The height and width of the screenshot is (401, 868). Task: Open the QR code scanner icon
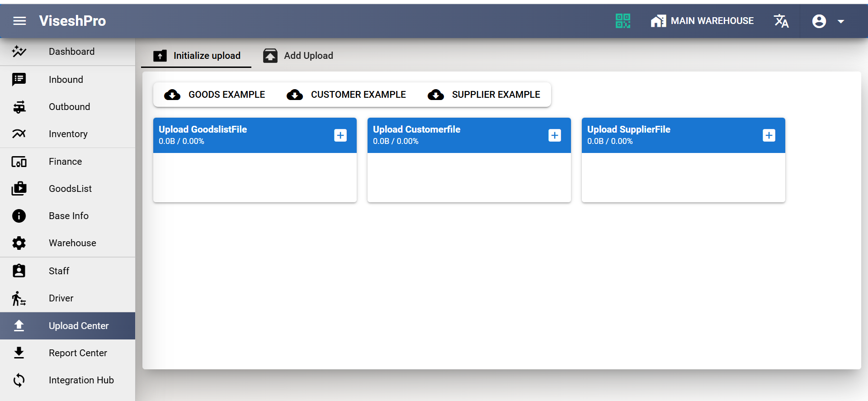coord(623,21)
